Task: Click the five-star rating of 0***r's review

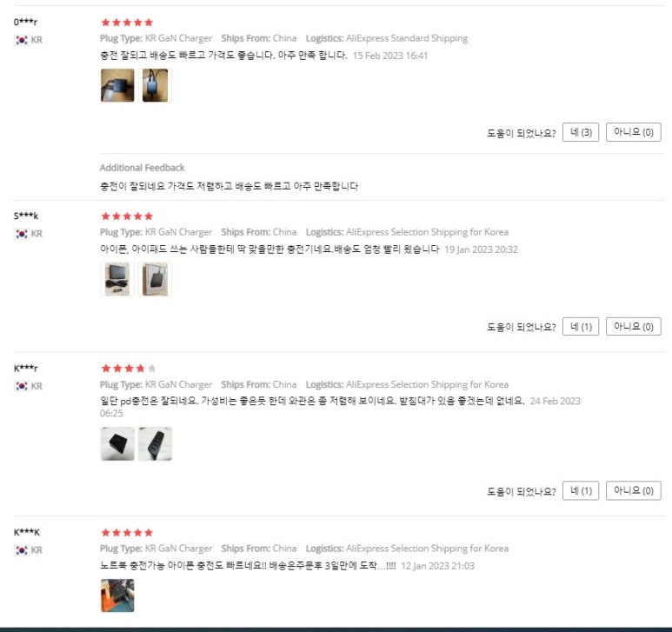Action: [x=127, y=23]
